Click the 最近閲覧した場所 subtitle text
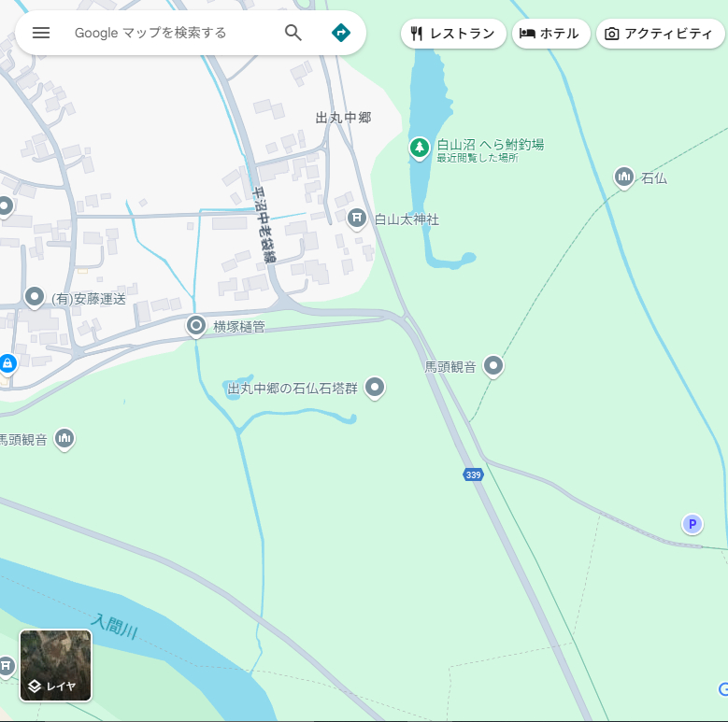728x722 pixels. click(x=478, y=158)
